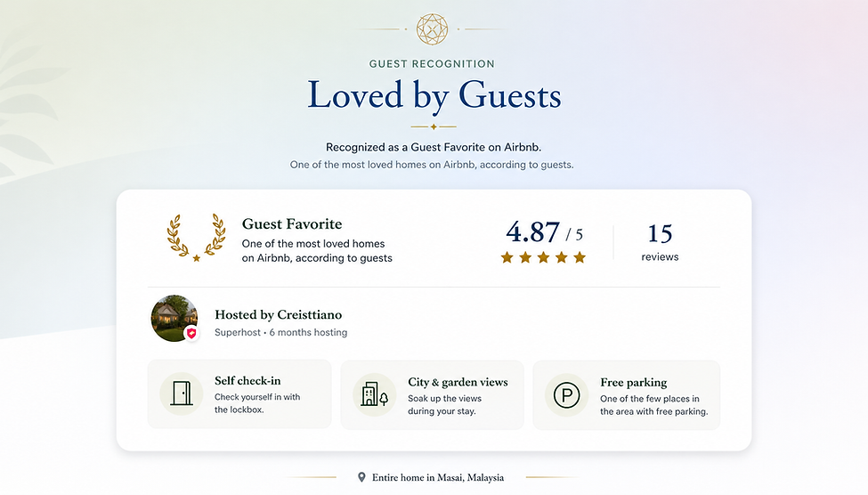Open the Free parking feature card

coord(626,395)
